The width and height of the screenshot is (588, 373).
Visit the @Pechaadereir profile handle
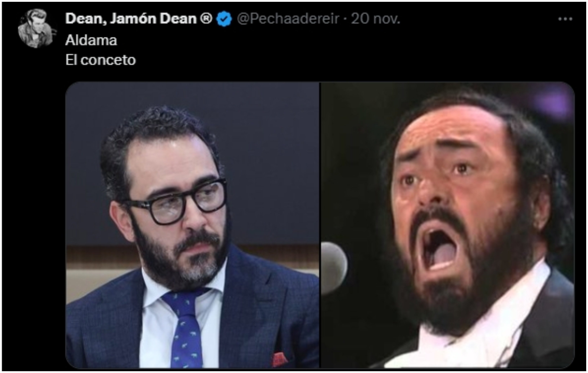click(x=288, y=19)
